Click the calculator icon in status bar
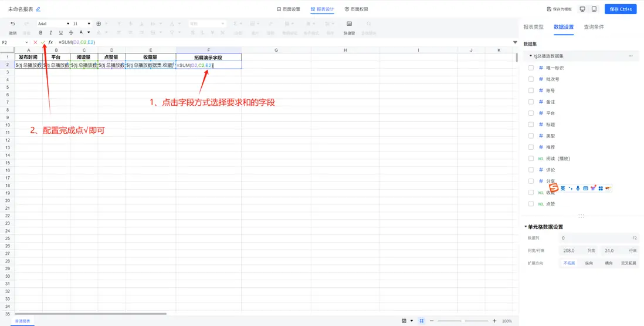The image size is (644, 326). 404,321
